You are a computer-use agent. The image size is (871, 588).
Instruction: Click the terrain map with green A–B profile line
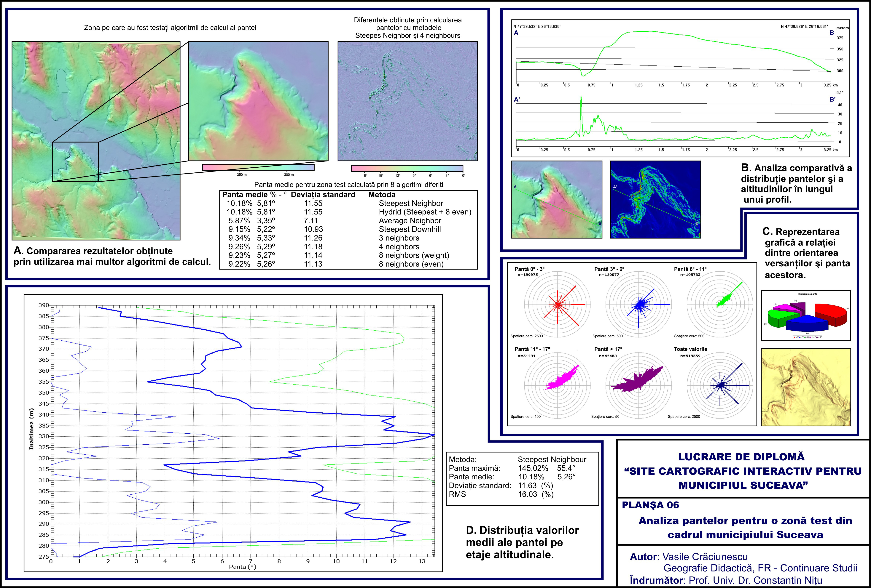click(557, 200)
